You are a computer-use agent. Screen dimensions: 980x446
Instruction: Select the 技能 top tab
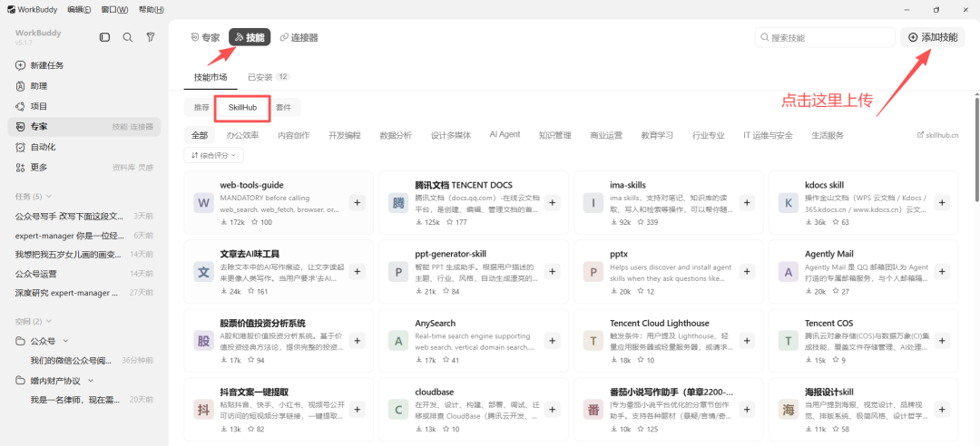(250, 37)
